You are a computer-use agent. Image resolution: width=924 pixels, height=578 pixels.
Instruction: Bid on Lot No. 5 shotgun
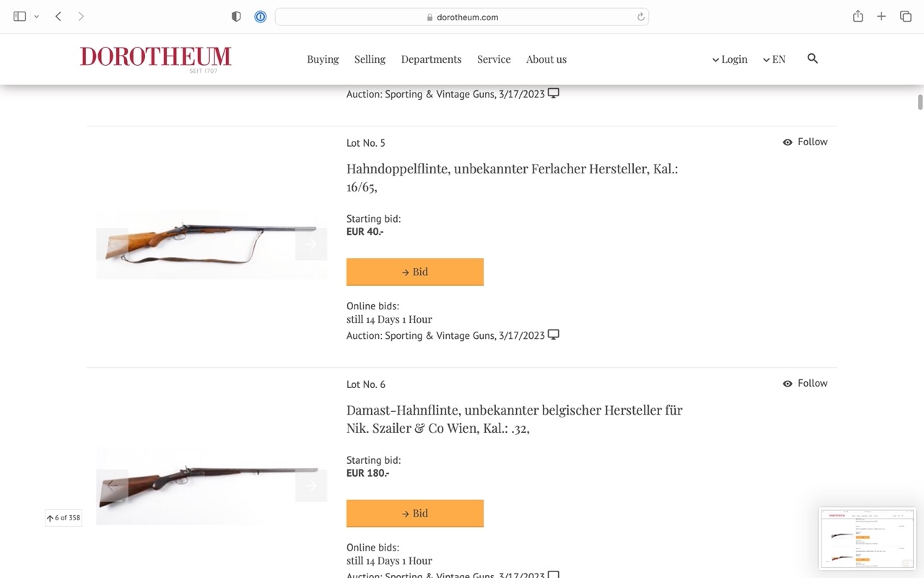[415, 272]
